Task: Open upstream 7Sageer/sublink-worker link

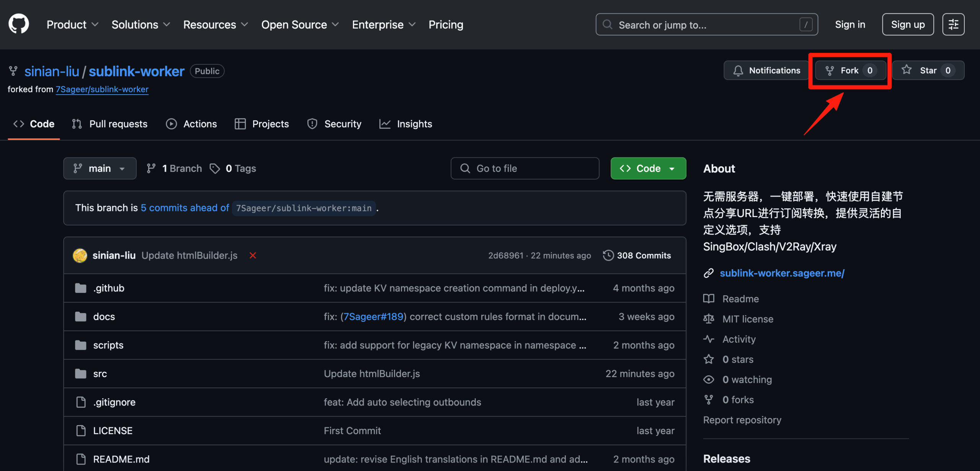Action: (x=102, y=89)
